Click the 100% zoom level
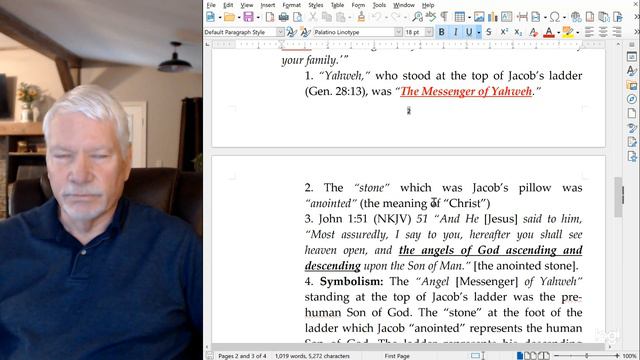Viewport: 640px width, 360px height. click(x=630, y=356)
